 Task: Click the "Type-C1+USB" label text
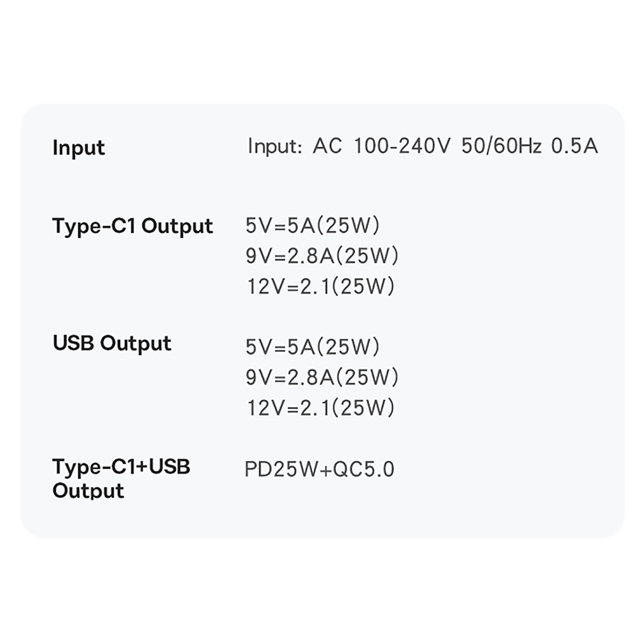pos(121,467)
